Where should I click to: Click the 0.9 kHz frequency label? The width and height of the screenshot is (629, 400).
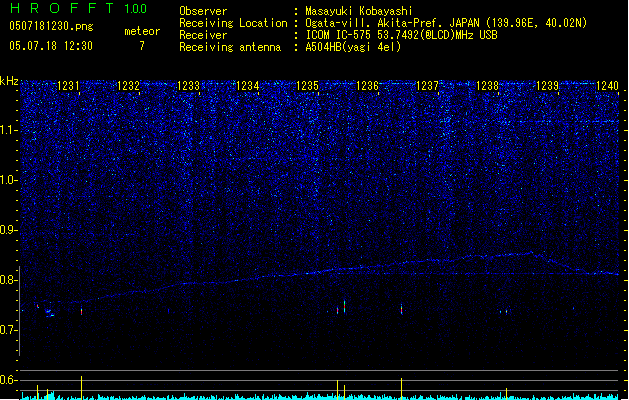tap(8, 230)
